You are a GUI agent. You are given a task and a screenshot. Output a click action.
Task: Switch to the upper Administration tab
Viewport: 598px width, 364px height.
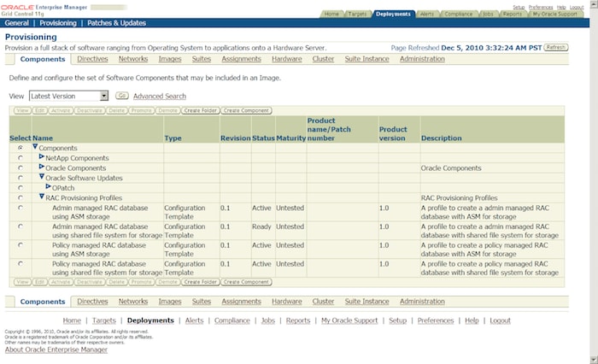click(x=422, y=59)
